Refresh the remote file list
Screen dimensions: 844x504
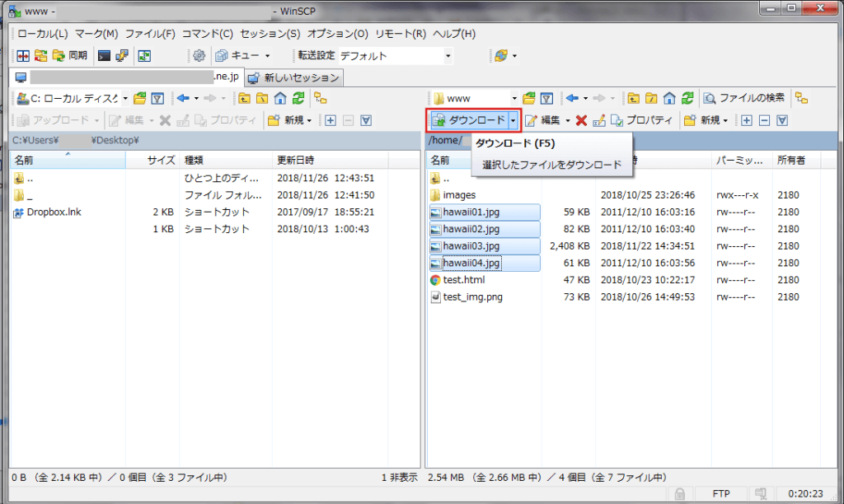tap(687, 97)
